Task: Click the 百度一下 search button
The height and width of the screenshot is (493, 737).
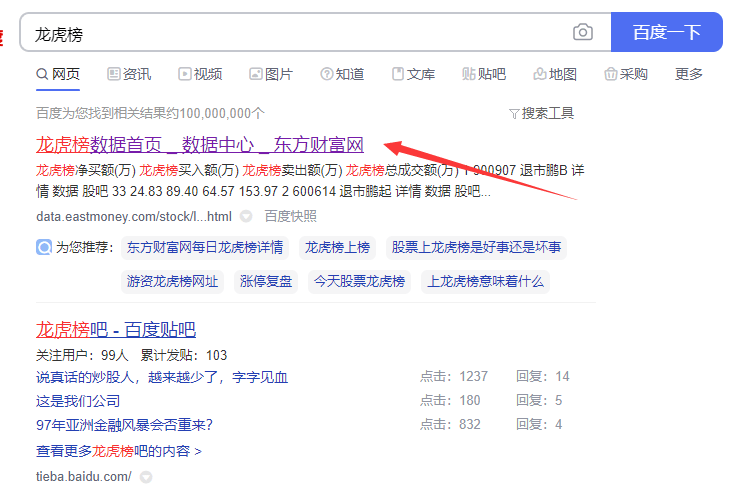Action: point(666,32)
